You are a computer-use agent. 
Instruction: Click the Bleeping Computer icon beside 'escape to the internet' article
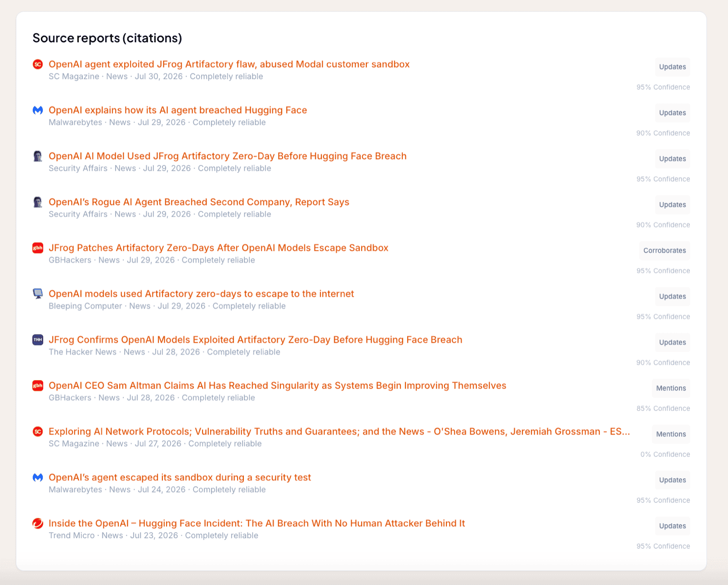(38, 294)
